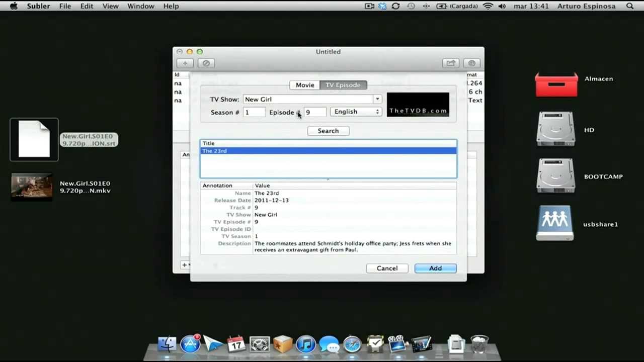644x362 pixels.
Task: Click the TV Show text field
Action: coord(308,99)
